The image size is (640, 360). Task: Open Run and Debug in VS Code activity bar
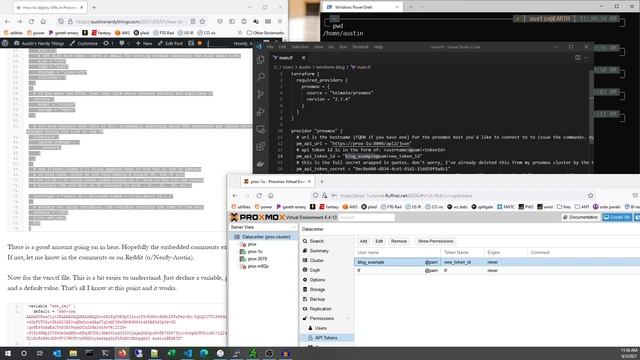point(261,112)
